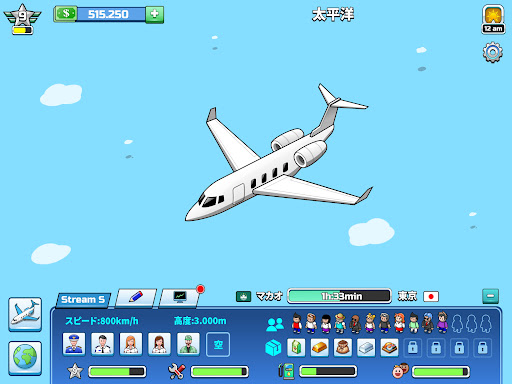Image resolution: width=512 pixels, height=384 pixels.
Task: Click the wrench maintenance icon
Action: [177, 371]
